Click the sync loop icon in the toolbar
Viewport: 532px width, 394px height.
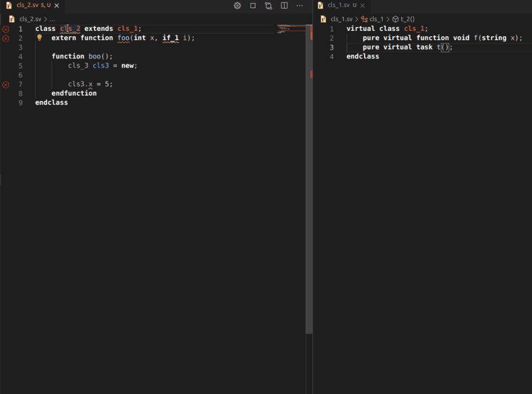268,5
